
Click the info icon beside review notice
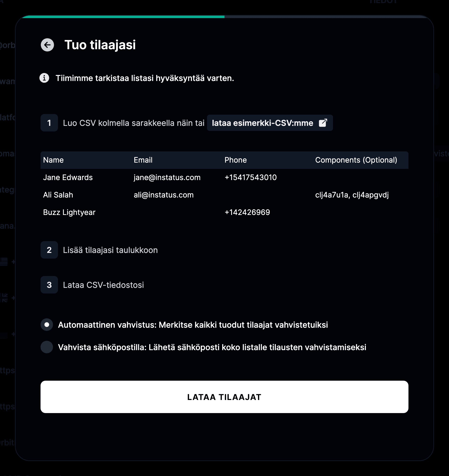pos(44,78)
